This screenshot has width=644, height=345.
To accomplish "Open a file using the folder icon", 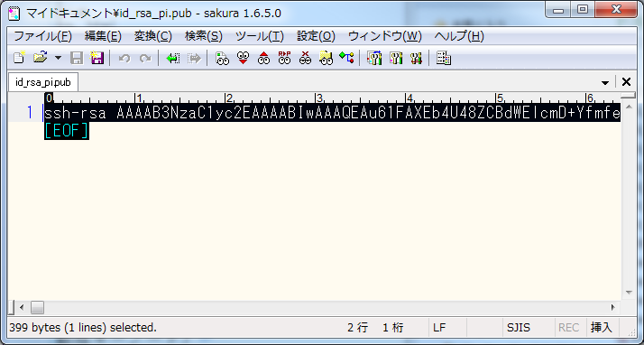I will click(40, 58).
